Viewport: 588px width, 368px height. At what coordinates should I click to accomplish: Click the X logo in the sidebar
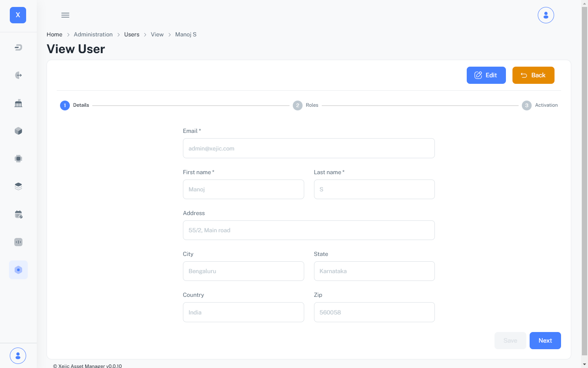[18, 15]
